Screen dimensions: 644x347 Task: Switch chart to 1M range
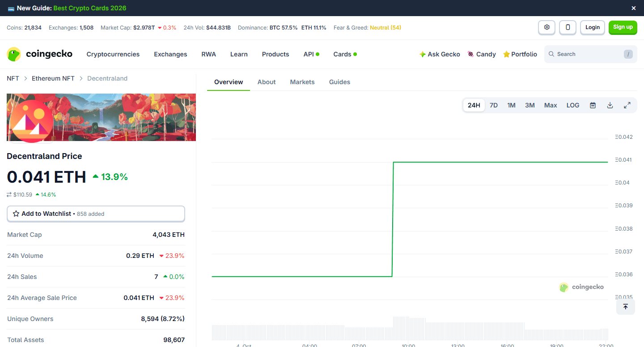511,105
